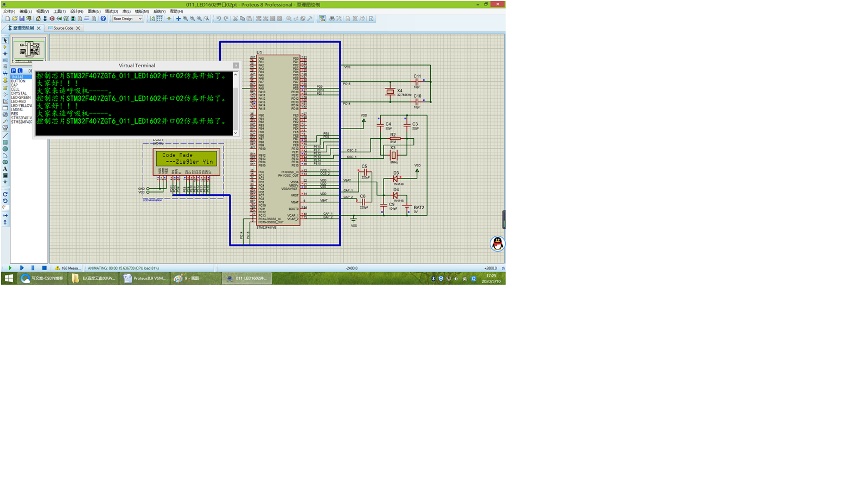Open the Help question mark icon
The height and width of the screenshot is (488, 868).
click(103, 18)
